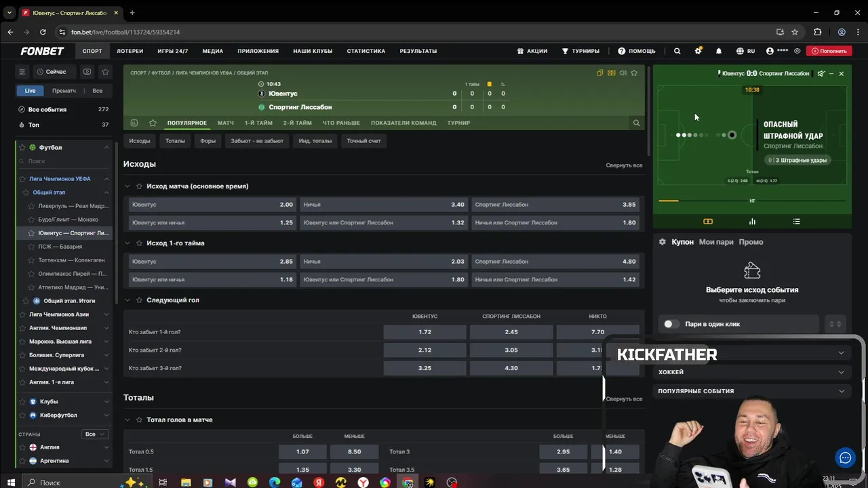This screenshot has height=488, width=868.
Task: Toggle the sound icon in match header
Action: coord(623,73)
